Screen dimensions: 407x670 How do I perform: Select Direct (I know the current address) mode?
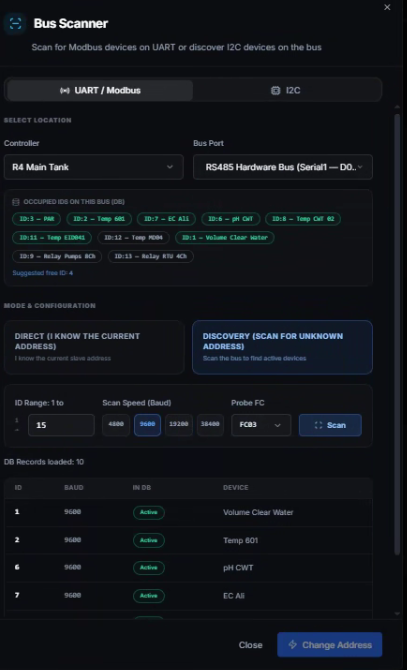[x=94, y=347]
